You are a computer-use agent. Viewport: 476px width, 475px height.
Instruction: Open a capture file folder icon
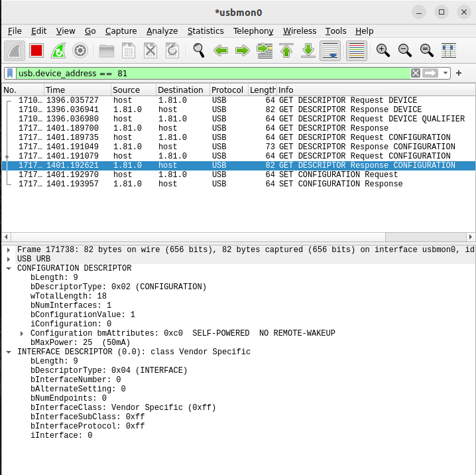107,50
